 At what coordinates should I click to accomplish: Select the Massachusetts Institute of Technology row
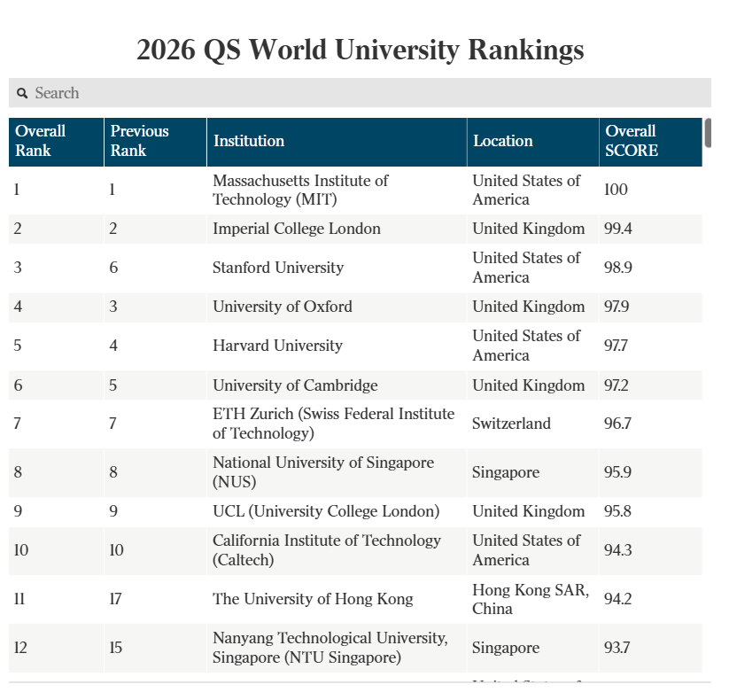(x=300, y=190)
